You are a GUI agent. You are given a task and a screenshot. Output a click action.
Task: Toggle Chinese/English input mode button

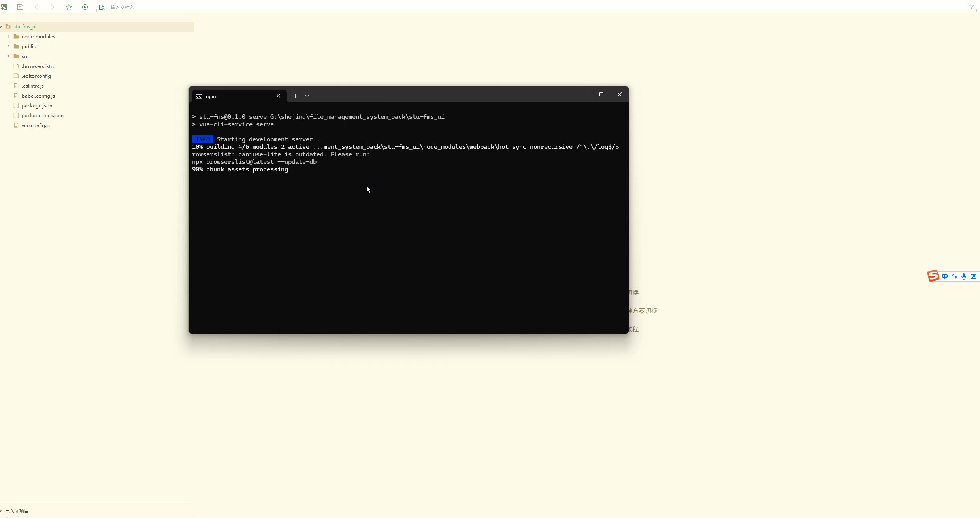click(944, 276)
